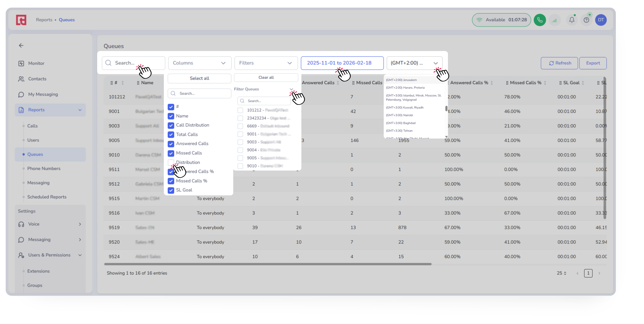
Task: Toggle the SL Goal column checkbox
Action: pyautogui.click(x=171, y=190)
